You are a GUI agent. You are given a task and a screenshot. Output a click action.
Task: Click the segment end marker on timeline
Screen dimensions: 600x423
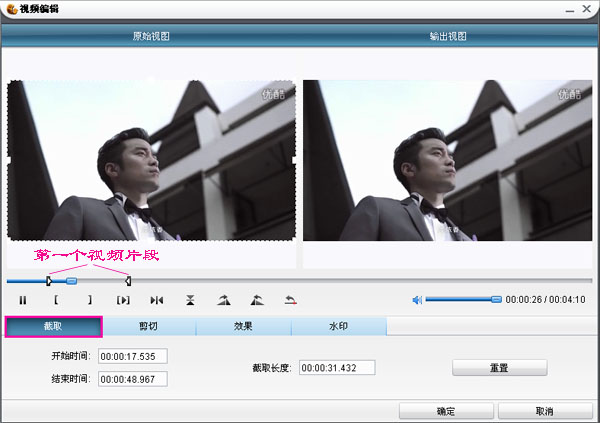128,281
